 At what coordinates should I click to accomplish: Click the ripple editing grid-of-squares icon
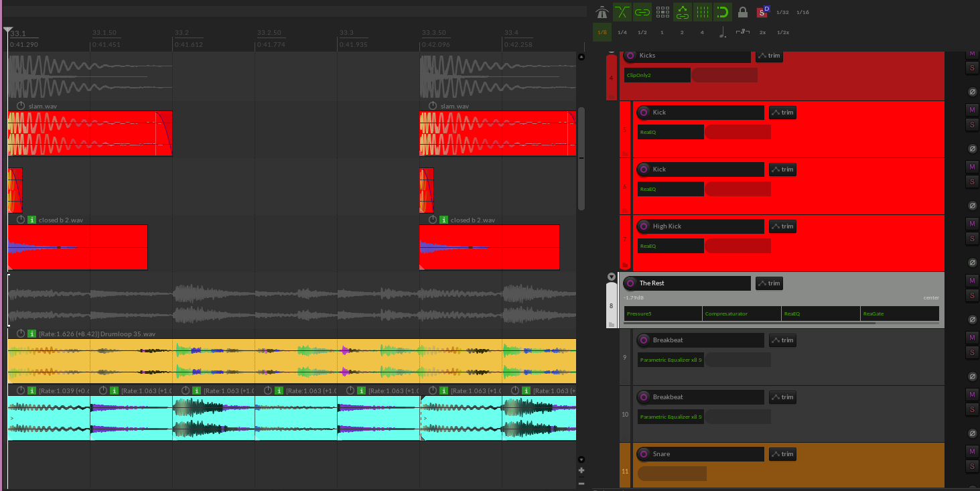662,12
